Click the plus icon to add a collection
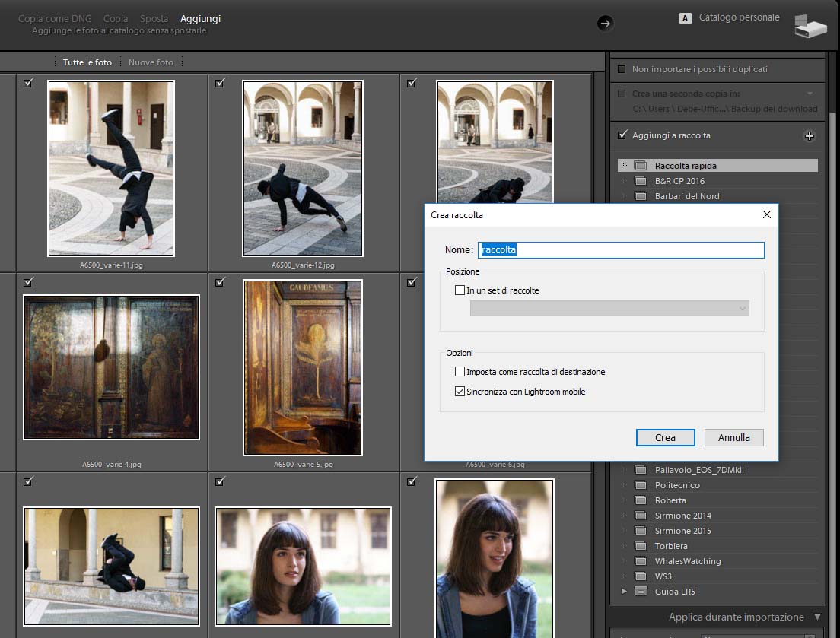The image size is (840, 638). click(810, 136)
